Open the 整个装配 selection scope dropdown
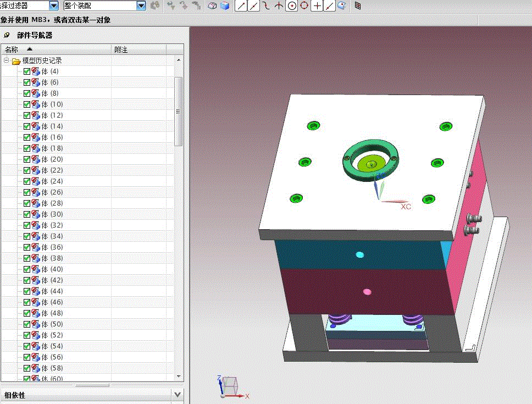Screen dimensions: 532x404 141,5
